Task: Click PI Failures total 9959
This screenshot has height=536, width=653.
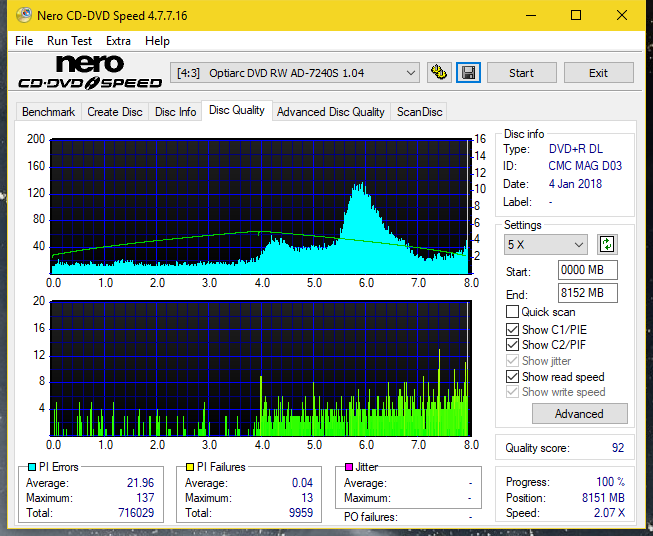Action: tap(301, 512)
